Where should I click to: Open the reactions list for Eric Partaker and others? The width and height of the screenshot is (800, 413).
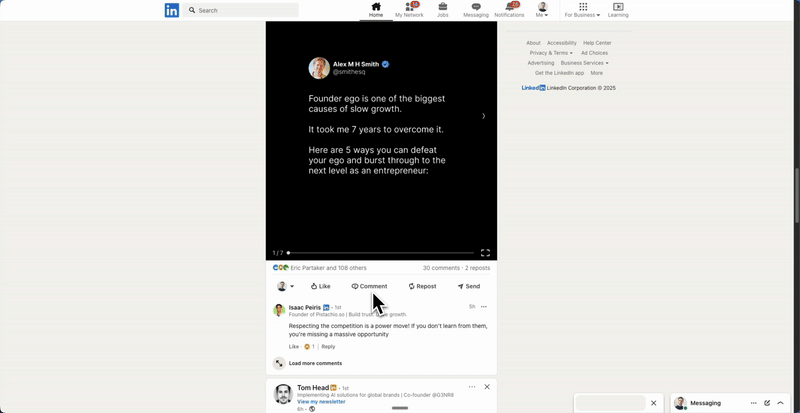[320, 268]
